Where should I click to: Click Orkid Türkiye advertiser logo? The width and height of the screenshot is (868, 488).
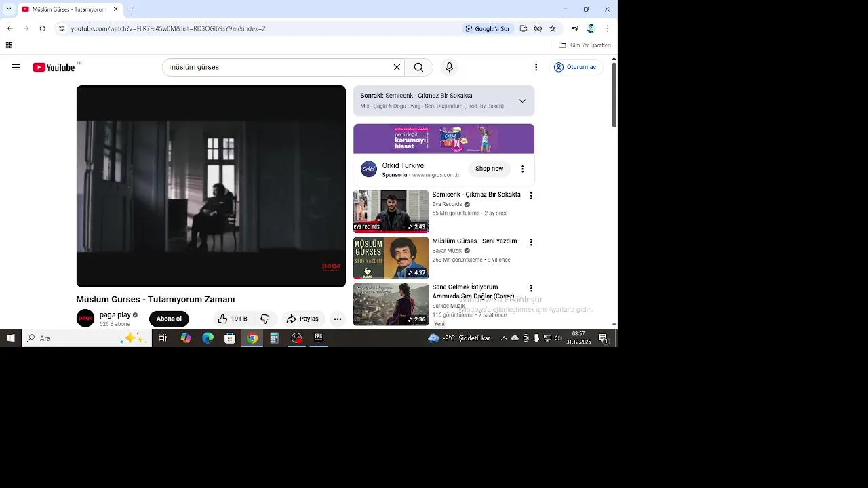point(369,169)
